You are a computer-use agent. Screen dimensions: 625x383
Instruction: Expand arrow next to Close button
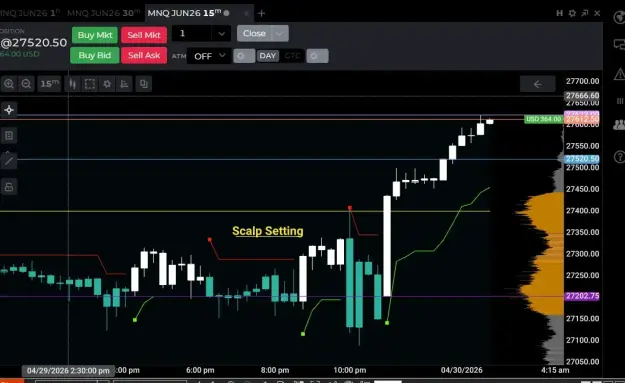coord(280,33)
